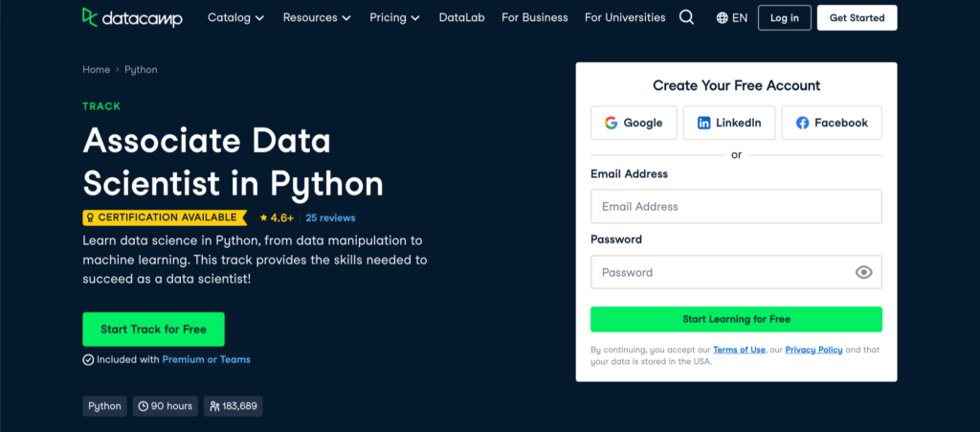The width and height of the screenshot is (980, 432).
Task: Click the globe language icon
Action: coord(723,17)
